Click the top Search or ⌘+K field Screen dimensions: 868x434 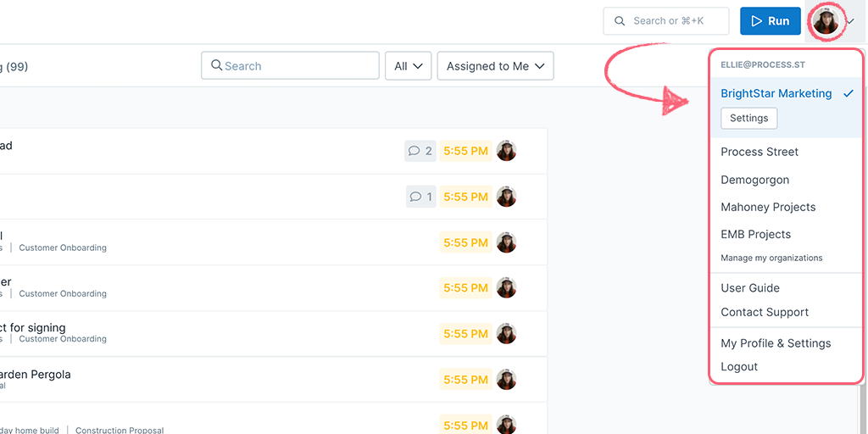coord(666,21)
